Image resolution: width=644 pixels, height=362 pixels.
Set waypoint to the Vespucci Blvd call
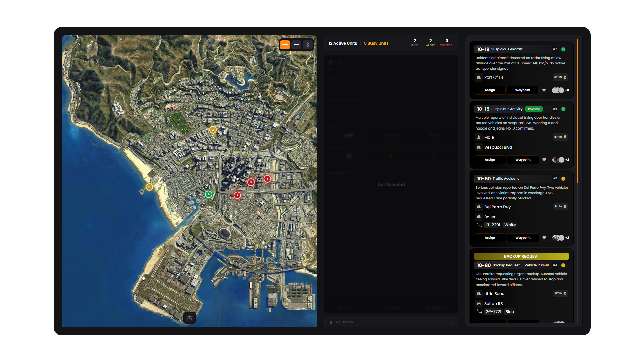click(x=523, y=160)
